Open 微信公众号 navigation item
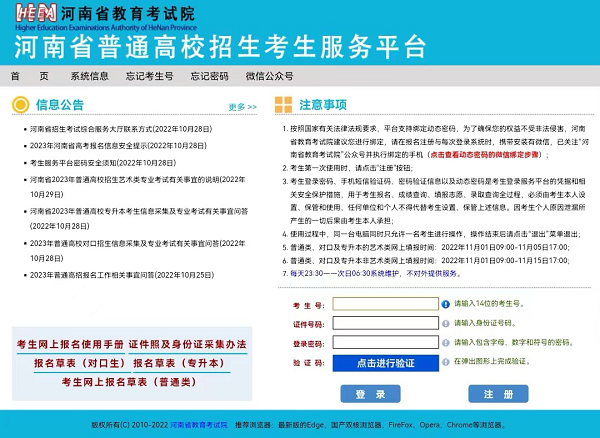The height and width of the screenshot is (438, 600). click(x=269, y=76)
